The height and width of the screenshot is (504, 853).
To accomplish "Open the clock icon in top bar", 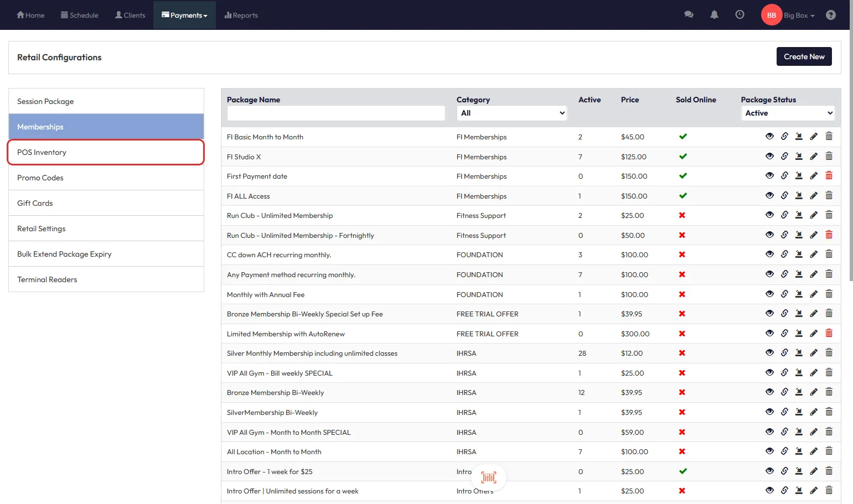I will (x=740, y=15).
